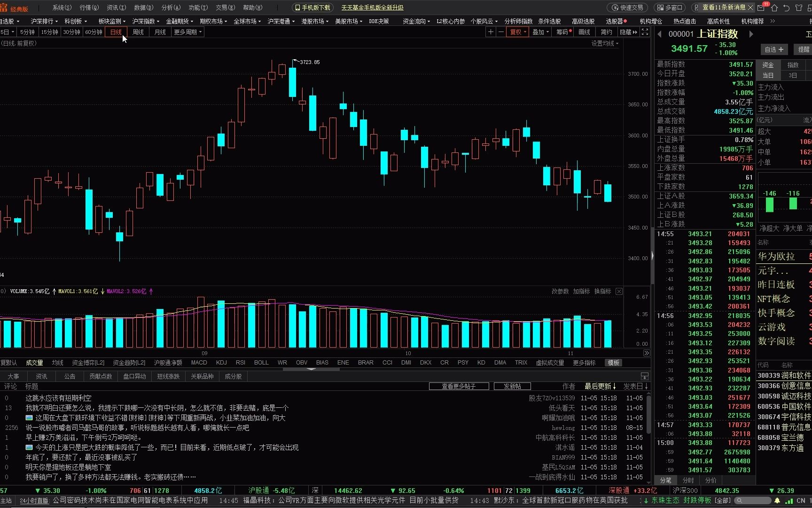Open 系统(S) menu
The image size is (812, 508).
point(62,8)
